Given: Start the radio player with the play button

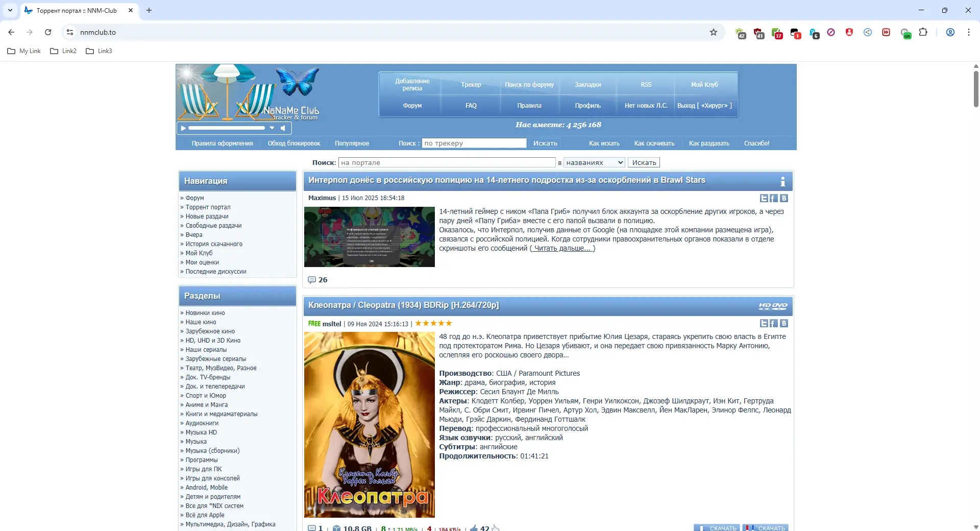Looking at the screenshot, I should click(183, 128).
